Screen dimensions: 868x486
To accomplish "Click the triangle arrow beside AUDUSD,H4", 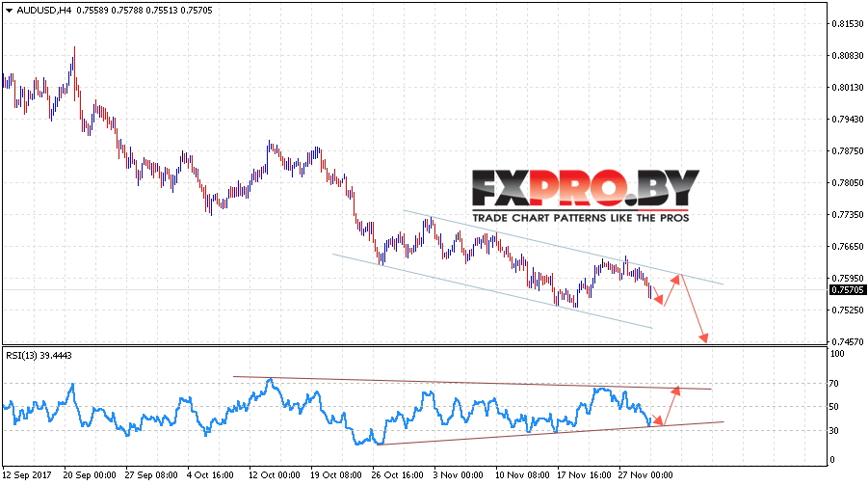I will (x=9, y=11).
